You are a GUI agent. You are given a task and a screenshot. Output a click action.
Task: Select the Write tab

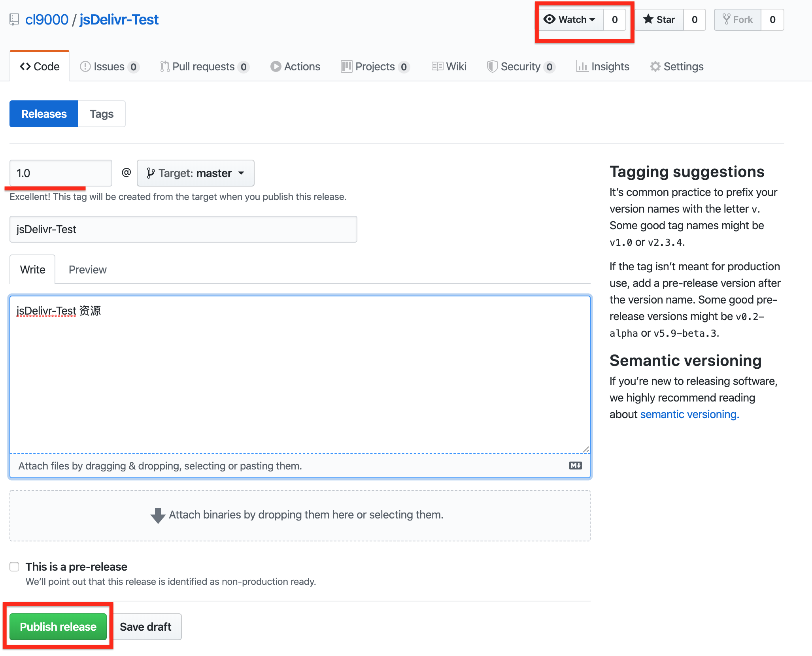(x=32, y=270)
